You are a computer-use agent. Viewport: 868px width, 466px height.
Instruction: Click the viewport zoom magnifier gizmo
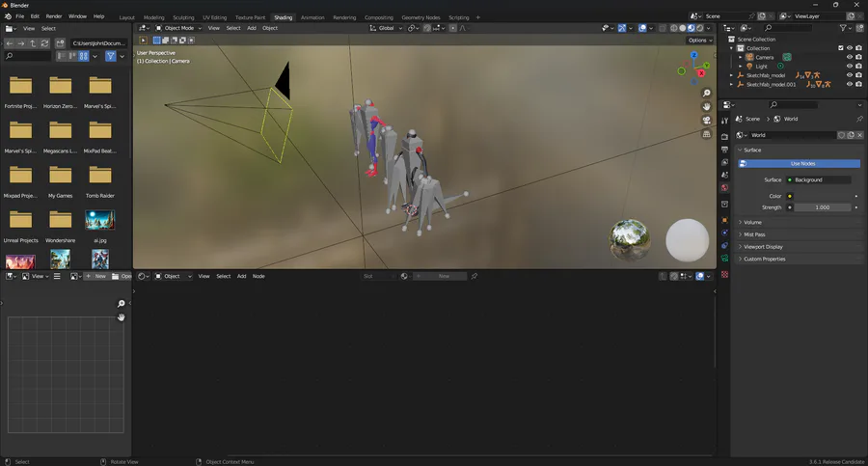click(706, 93)
